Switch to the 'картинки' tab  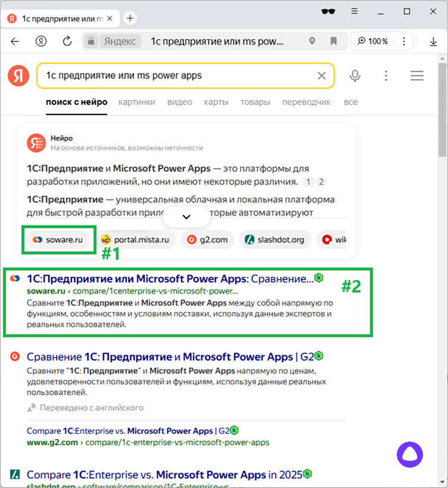136,102
